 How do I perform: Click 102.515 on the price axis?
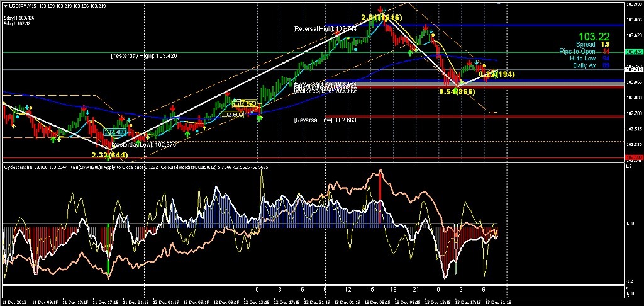(633, 128)
